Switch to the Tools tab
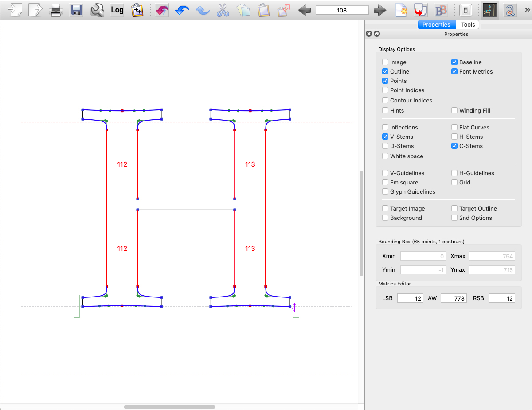 [468, 25]
